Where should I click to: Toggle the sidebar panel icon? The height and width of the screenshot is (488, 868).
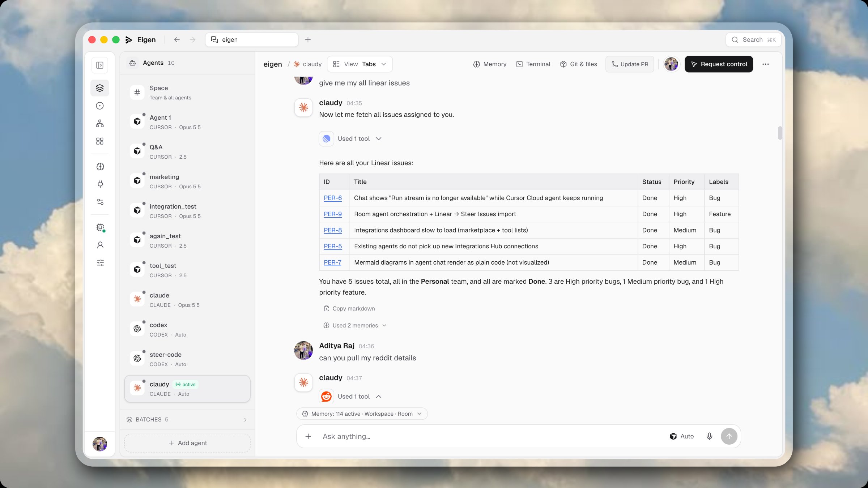tap(100, 65)
